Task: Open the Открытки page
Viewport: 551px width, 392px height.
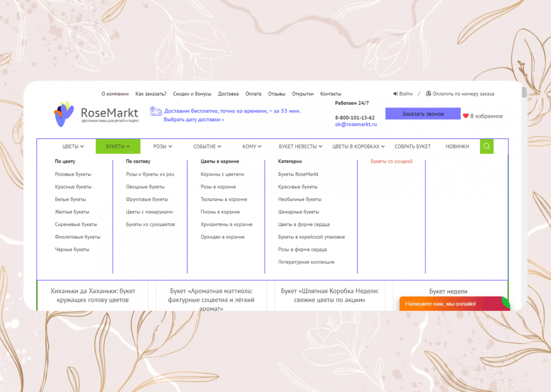Action: coord(303,94)
